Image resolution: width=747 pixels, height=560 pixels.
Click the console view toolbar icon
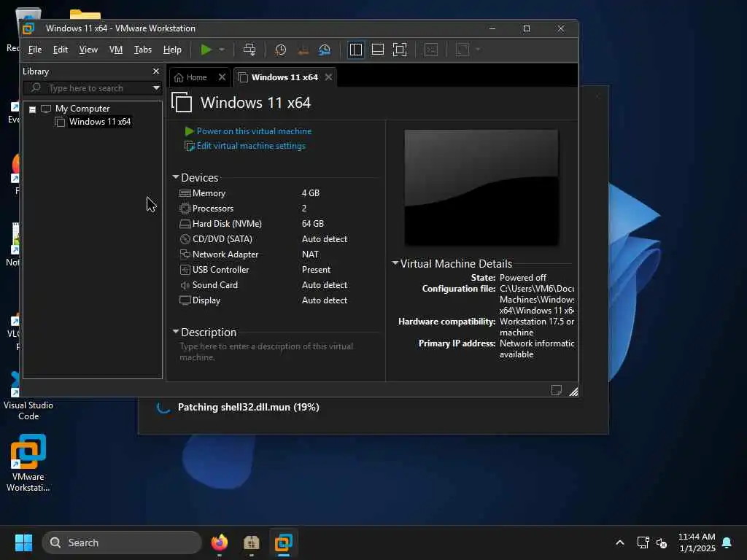(431, 50)
